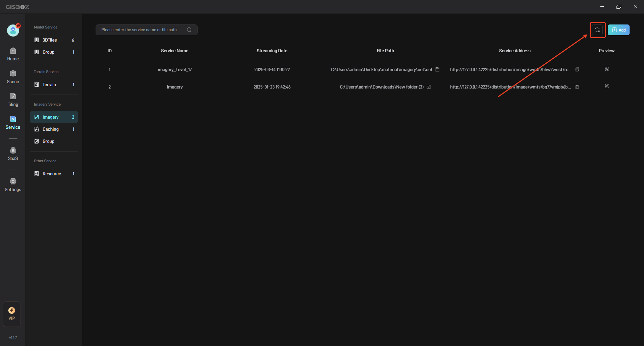644x346 pixels.
Task: Click the version label v1.1.7
Action: [13, 338]
